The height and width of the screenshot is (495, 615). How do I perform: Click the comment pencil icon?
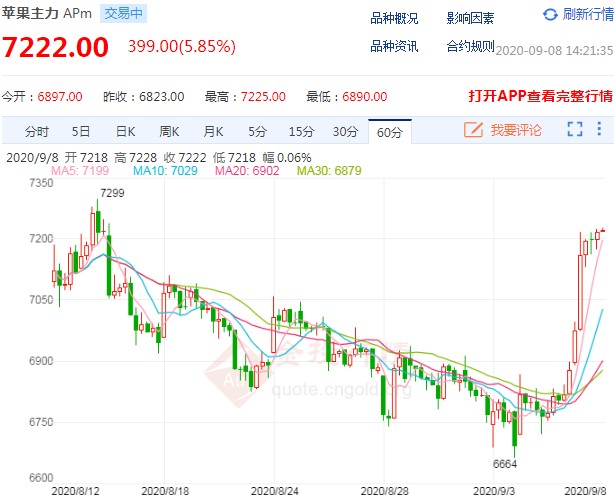click(x=473, y=129)
